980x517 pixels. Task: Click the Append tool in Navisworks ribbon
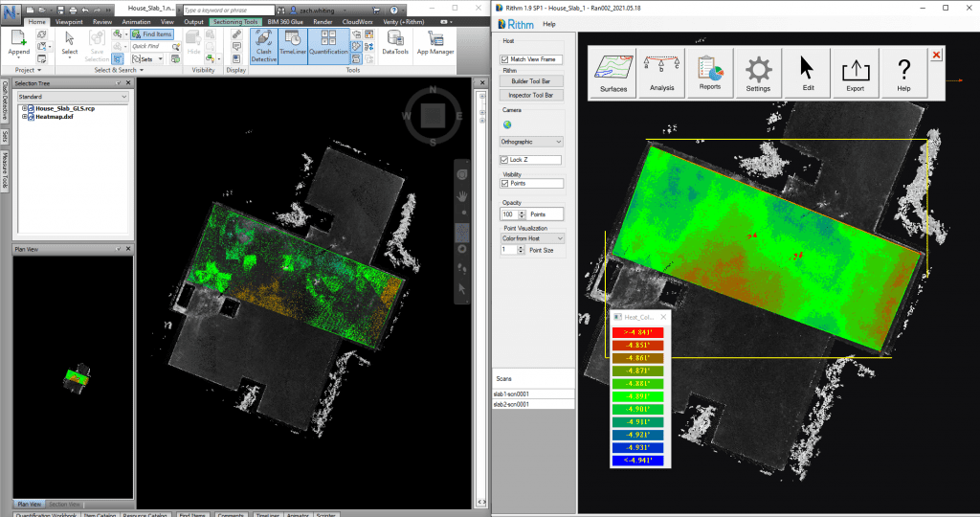19,44
